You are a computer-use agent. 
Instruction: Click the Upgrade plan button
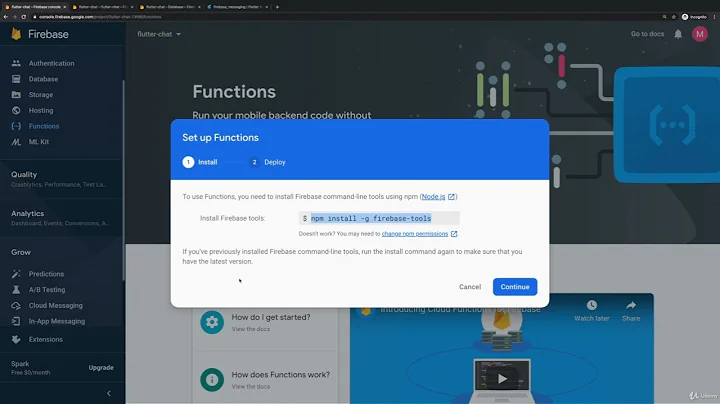pyautogui.click(x=101, y=368)
